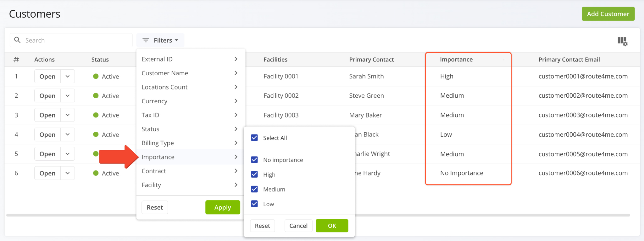
Task: Uncheck the Medium importance checkbox
Action: (254, 189)
